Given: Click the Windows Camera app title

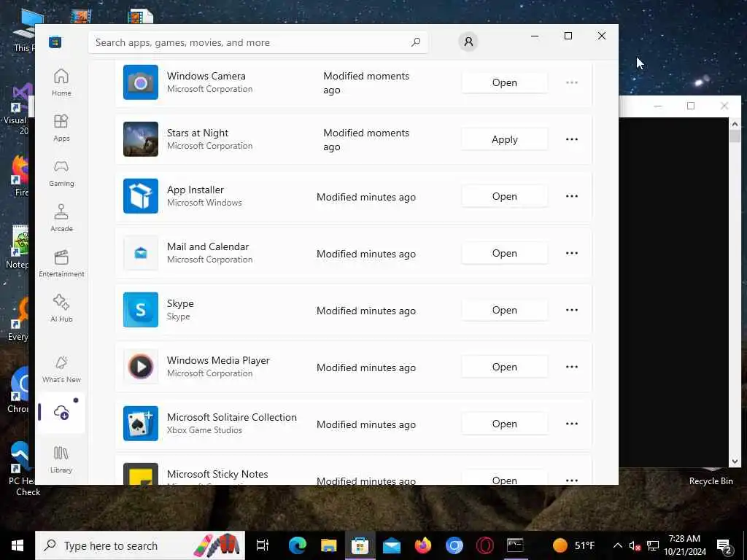Looking at the screenshot, I should 206,76.
